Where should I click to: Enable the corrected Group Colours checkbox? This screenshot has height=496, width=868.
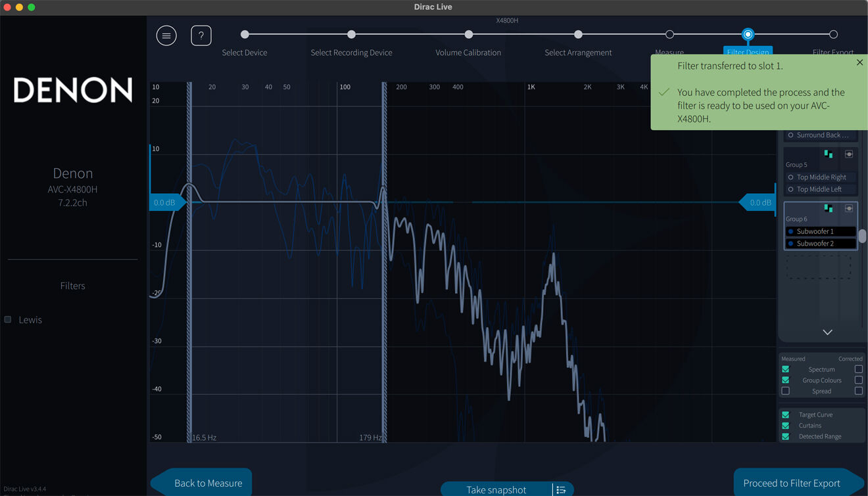[858, 380]
